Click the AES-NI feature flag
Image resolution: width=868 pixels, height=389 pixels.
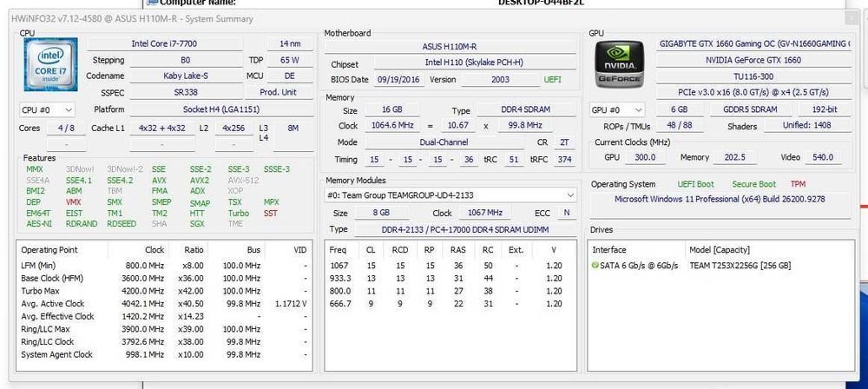pos(39,224)
